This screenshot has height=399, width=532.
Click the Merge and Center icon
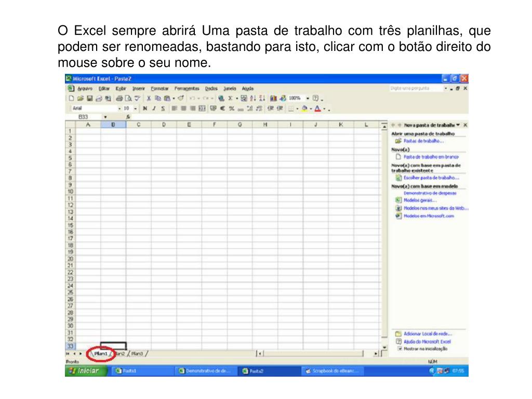coord(202,108)
